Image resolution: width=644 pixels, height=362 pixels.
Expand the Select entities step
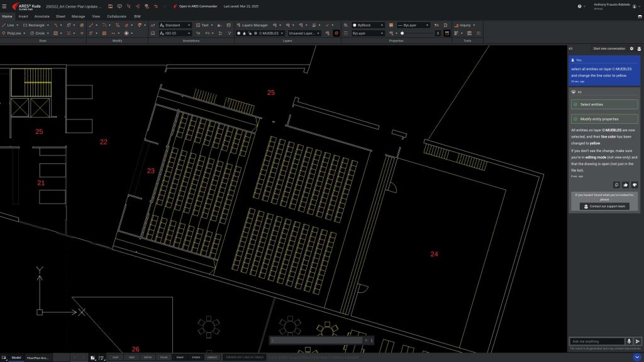[x=604, y=104]
